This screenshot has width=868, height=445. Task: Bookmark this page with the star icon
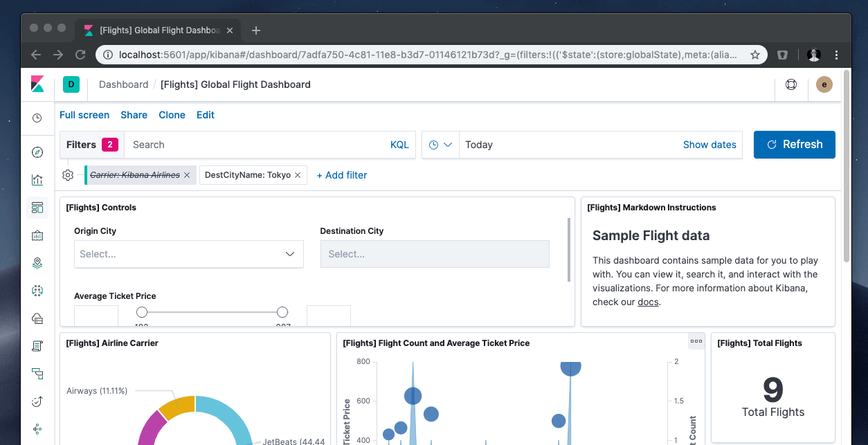[755, 55]
